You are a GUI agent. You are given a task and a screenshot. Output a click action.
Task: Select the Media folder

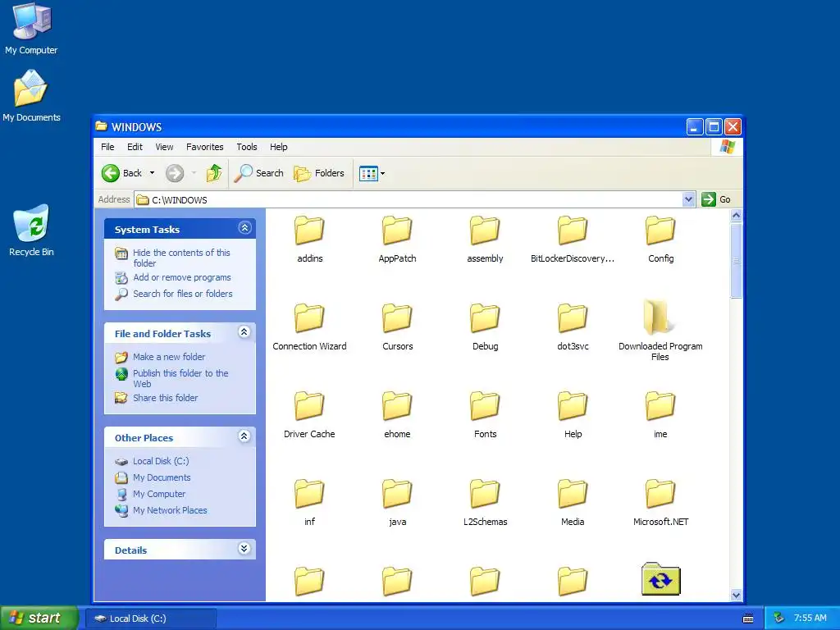tap(573, 503)
